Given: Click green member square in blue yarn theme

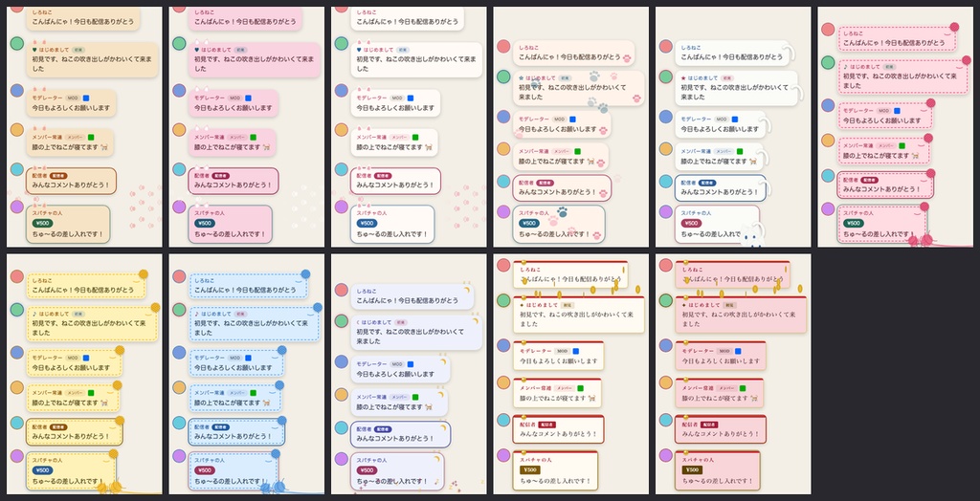Looking at the screenshot, I should point(253,393).
